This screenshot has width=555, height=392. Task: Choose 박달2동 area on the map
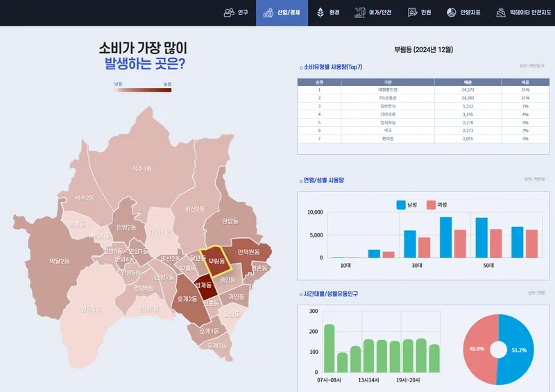coord(60,262)
